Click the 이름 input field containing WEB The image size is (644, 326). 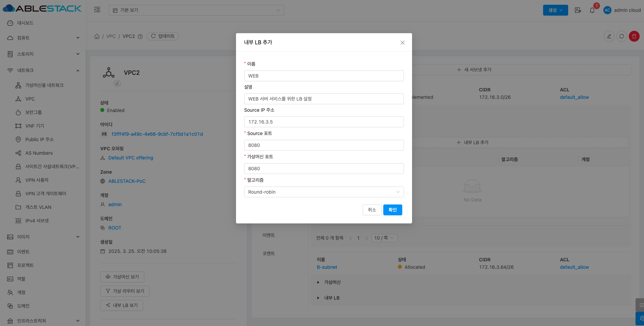(x=324, y=76)
